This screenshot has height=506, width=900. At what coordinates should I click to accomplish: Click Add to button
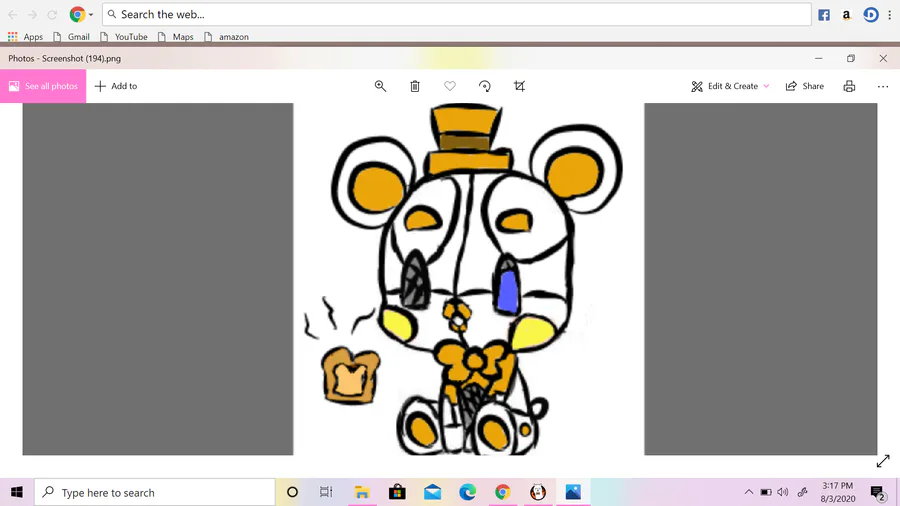tap(116, 86)
